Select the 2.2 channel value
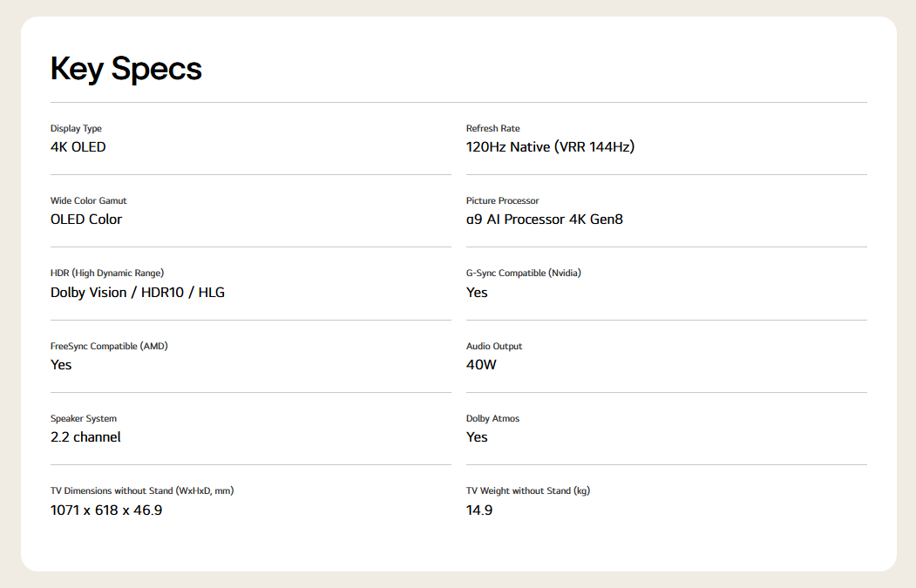Screen dimensions: 916x588 [85, 437]
